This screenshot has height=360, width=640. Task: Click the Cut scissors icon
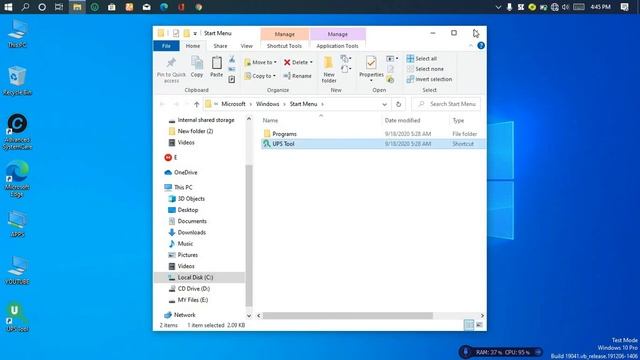[x=232, y=60]
